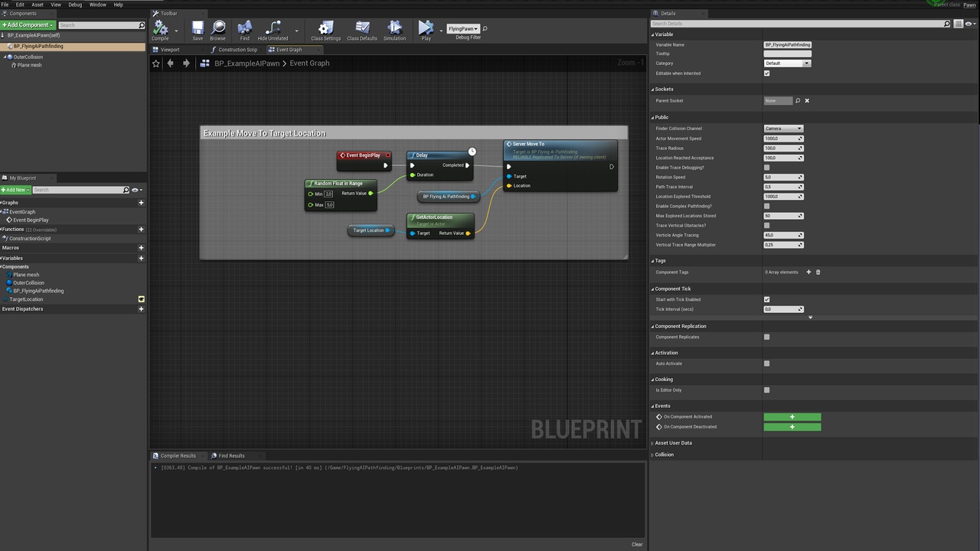980x551 pixels.
Task: Open Class Defaults from toolbar
Action: (361, 31)
